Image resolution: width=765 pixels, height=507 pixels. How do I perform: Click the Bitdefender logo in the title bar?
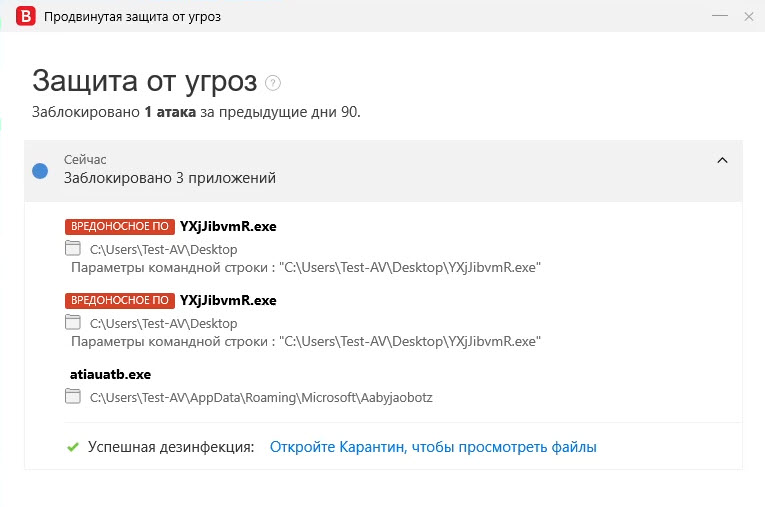[27, 16]
